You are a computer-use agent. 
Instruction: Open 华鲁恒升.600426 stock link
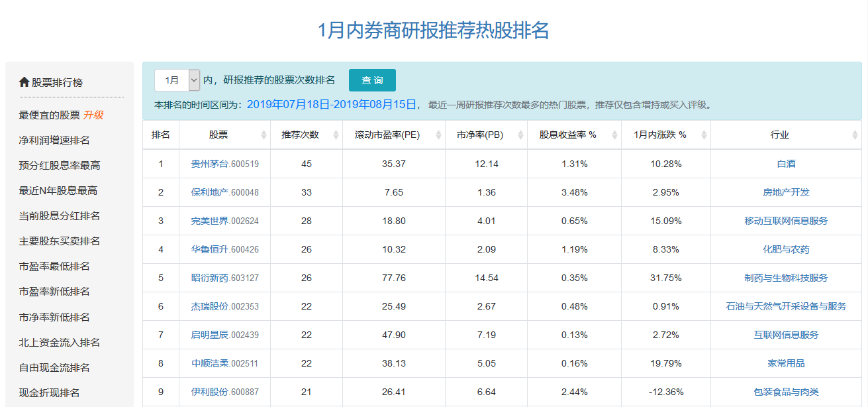[x=225, y=249]
